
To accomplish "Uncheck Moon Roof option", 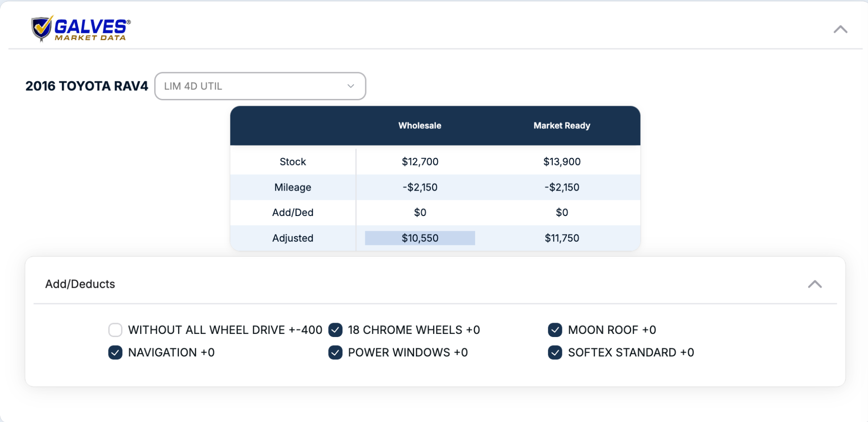I will click(555, 330).
